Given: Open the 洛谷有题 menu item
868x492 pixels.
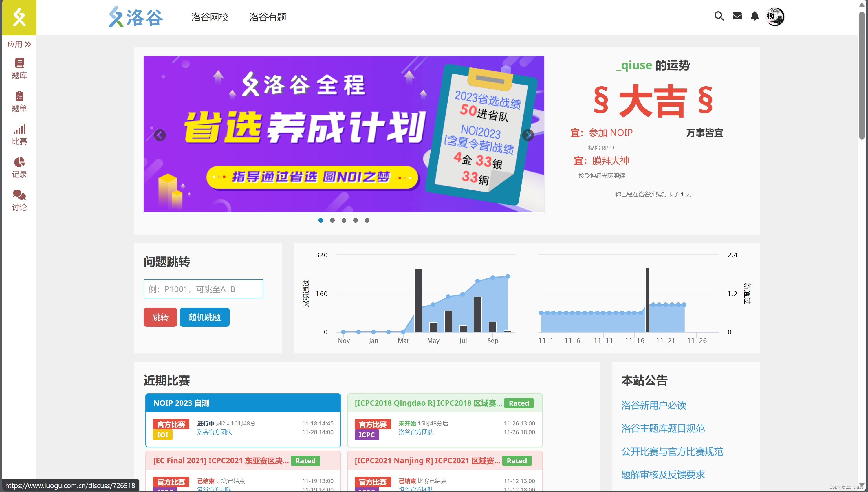Looking at the screenshot, I should [268, 17].
